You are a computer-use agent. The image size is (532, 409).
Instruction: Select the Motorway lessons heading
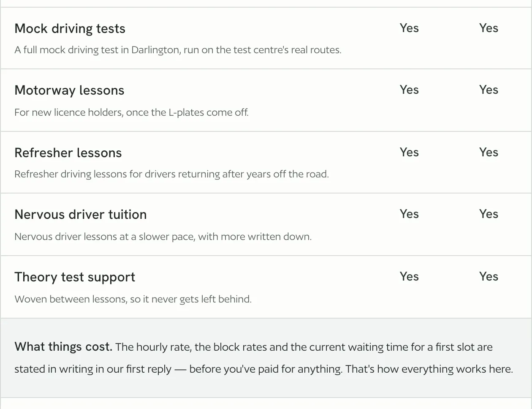pyautogui.click(x=69, y=90)
